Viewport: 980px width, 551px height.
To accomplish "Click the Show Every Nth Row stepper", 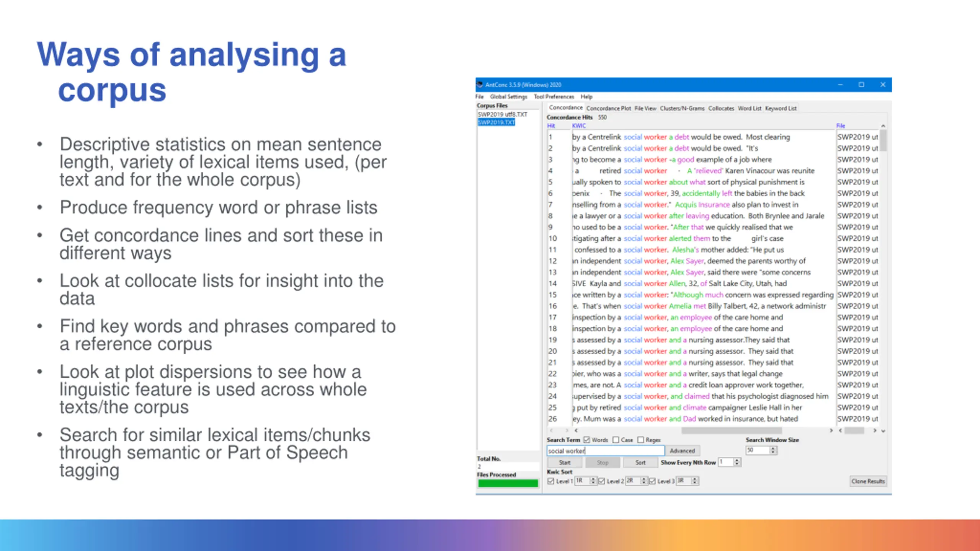I will coord(737,462).
